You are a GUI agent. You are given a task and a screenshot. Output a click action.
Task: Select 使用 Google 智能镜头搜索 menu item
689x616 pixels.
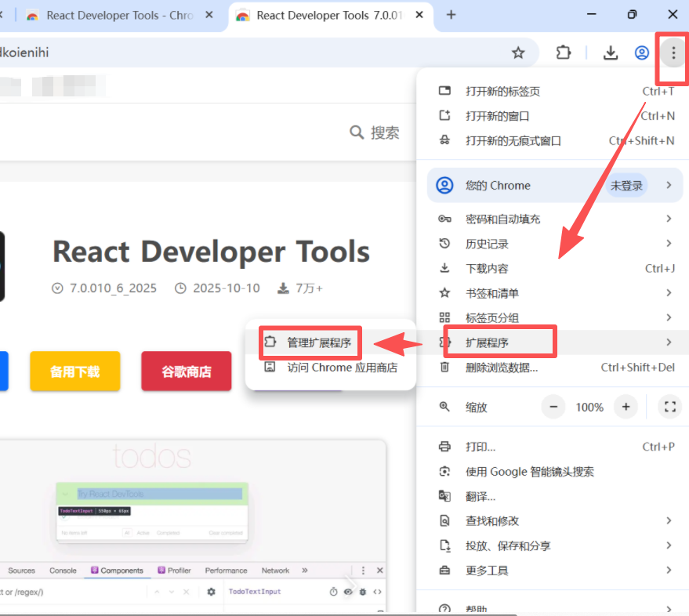pyautogui.click(x=553, y=472)
